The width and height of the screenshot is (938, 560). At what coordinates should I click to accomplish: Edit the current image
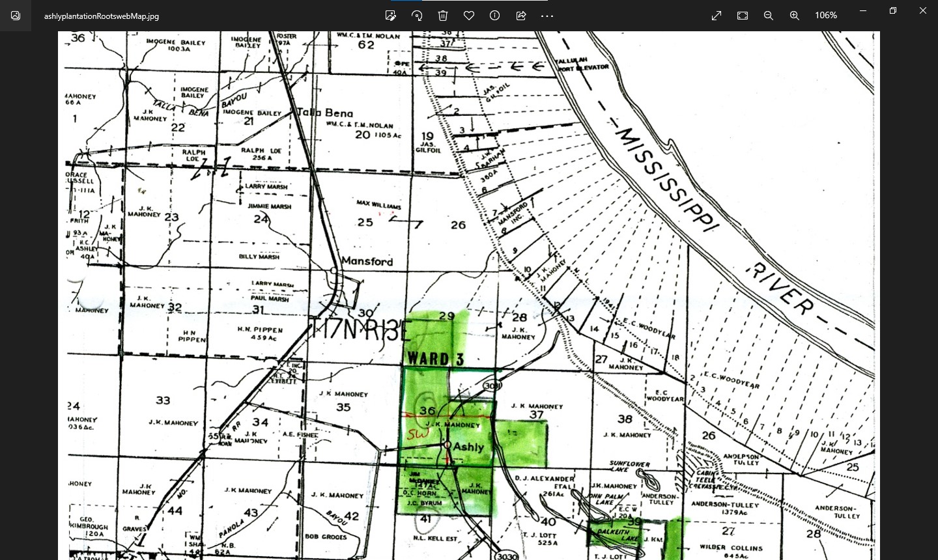(391, 16)
